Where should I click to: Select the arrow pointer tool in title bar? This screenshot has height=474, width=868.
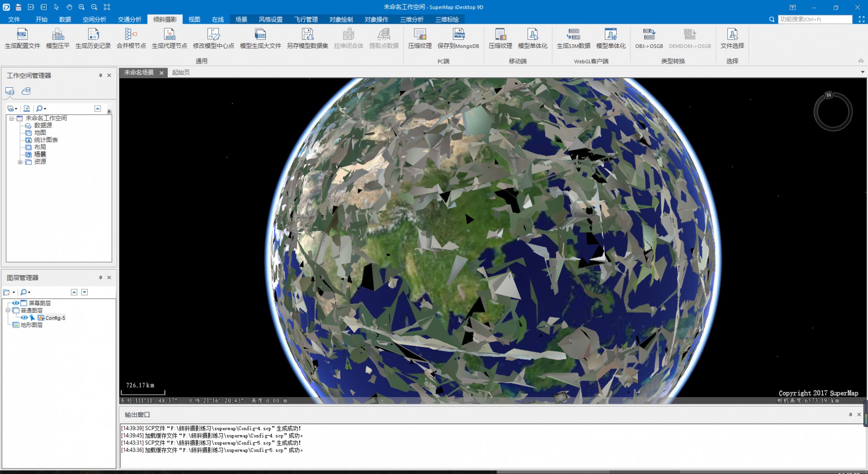click(x=56, y=7)
